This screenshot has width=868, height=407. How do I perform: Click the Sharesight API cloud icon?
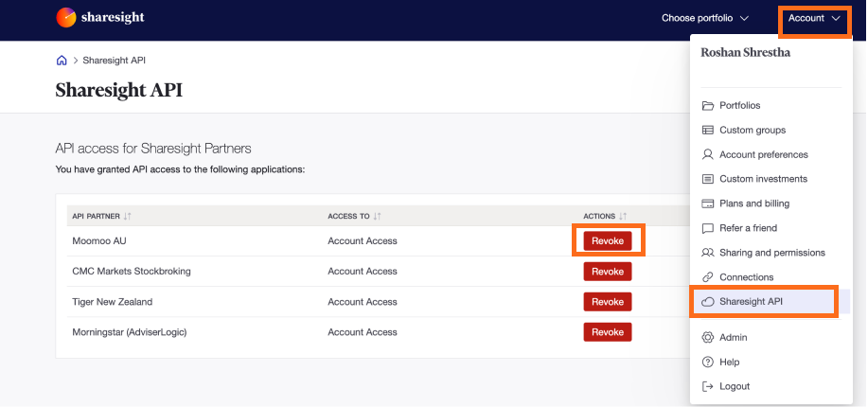coord(707,302)
